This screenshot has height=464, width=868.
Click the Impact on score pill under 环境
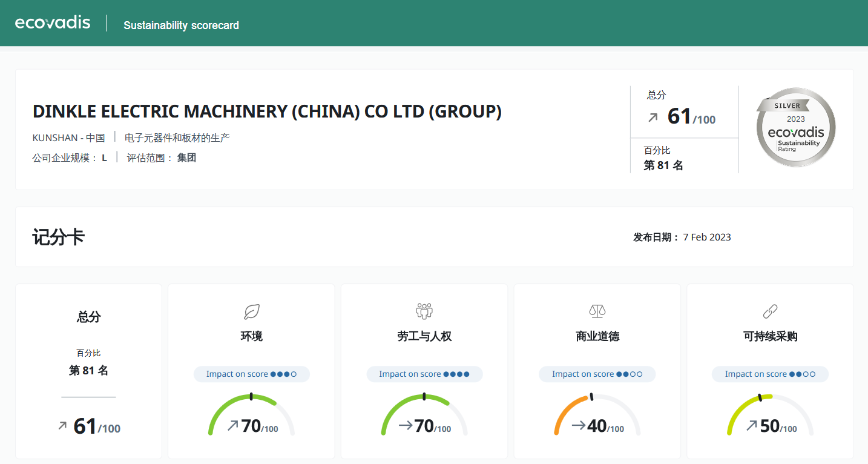point(252,374)
